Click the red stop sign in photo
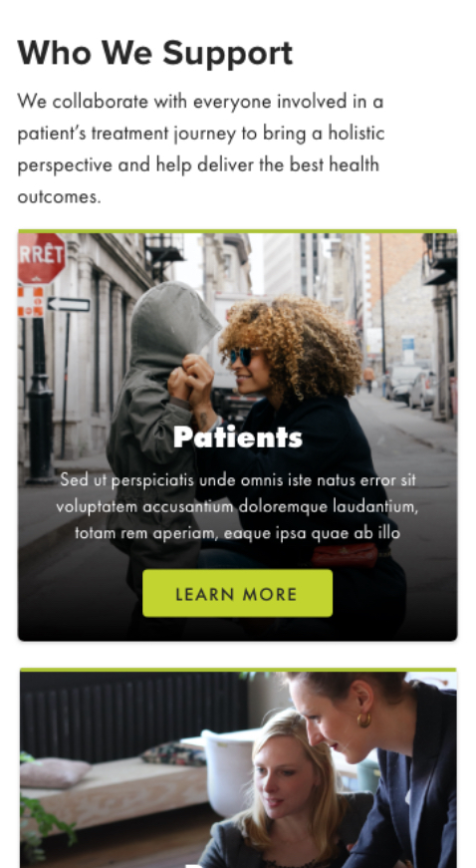 coord(41,258)
